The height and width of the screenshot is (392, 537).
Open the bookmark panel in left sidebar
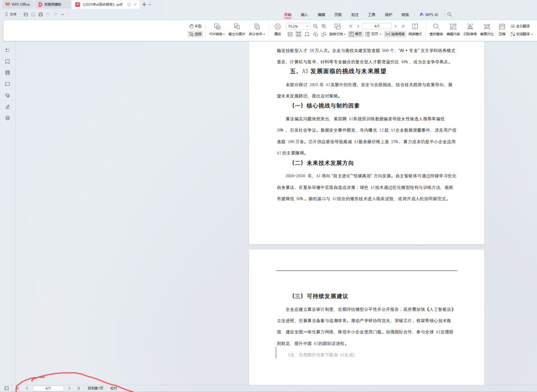[7, 62]
